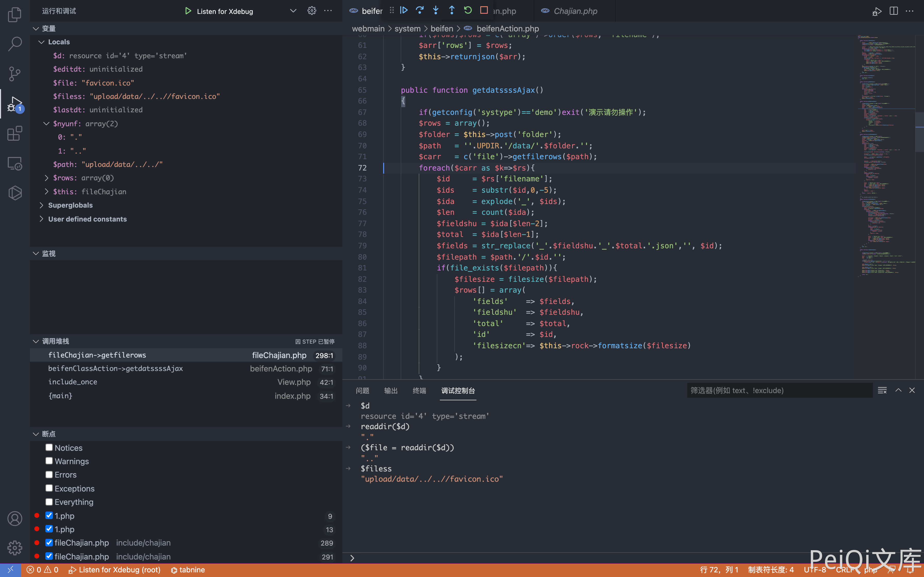Collapse the $nyunf array variable

(x=46, y=124)
